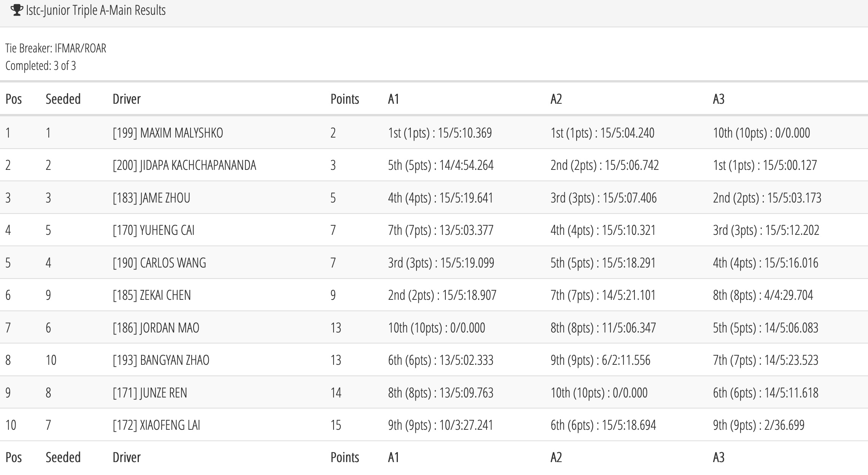Click the top Points column header

tap(345, 99)
